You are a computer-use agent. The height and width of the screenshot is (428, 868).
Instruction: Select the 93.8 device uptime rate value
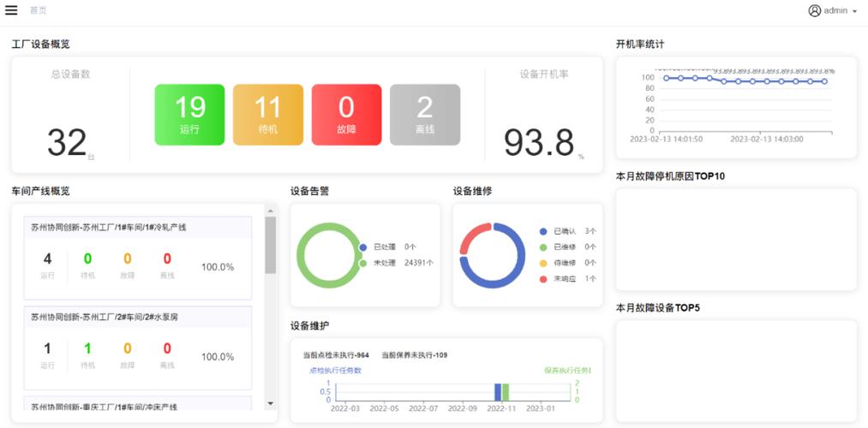(539, 143)
